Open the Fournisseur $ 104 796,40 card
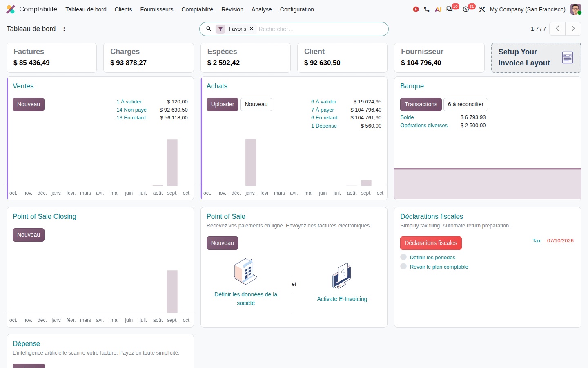588x368 pixels. 439,58
